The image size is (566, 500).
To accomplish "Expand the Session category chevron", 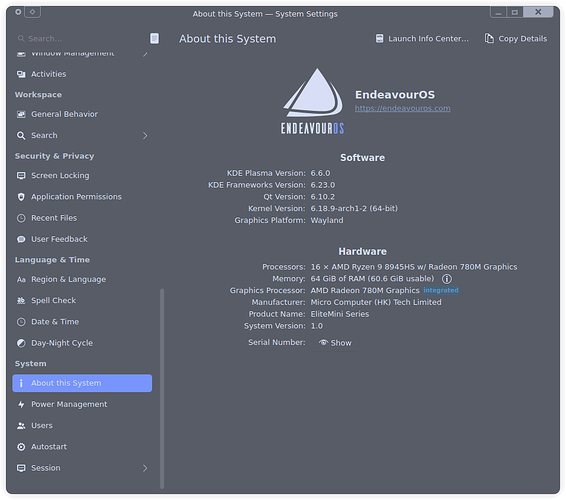I will coord(145,468).
